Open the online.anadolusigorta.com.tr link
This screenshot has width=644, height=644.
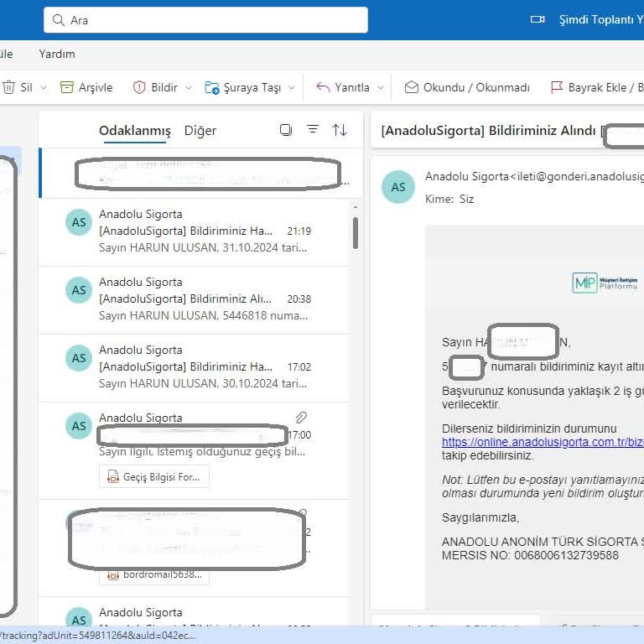click(543, 443)
